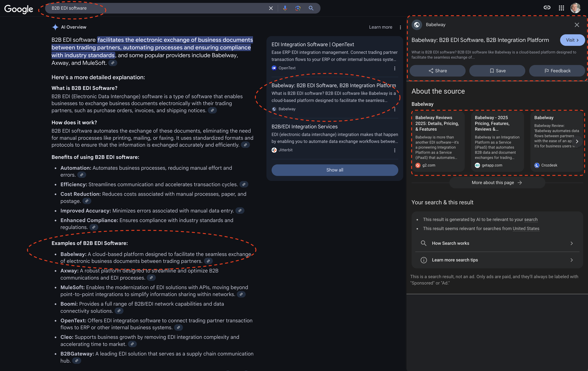
Task: Open three-dot menu for Jitterbit source card
Action: click(x=395, y=150)
